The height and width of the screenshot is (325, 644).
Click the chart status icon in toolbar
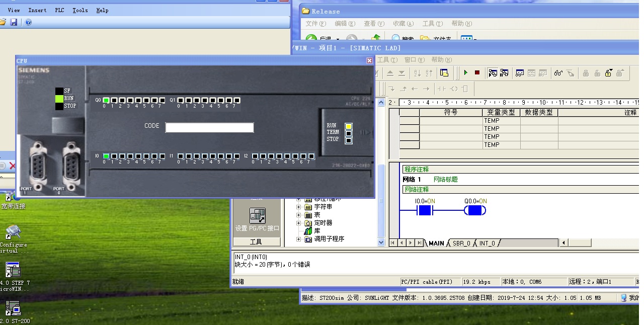(520, 73)
